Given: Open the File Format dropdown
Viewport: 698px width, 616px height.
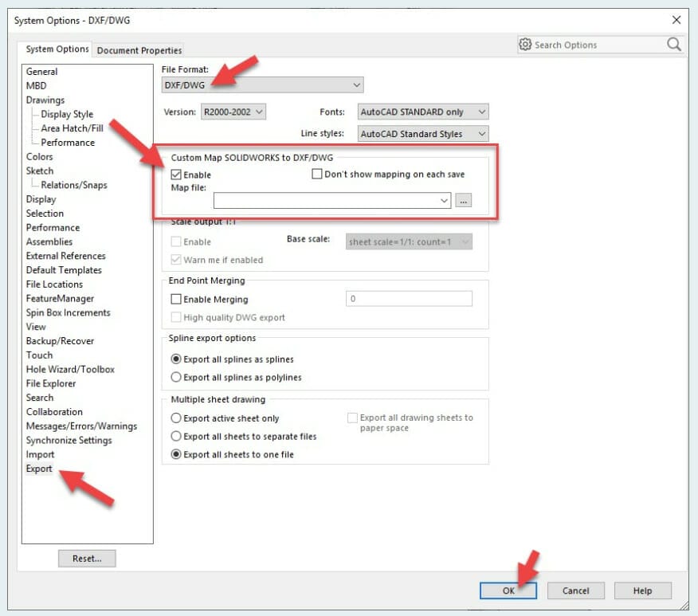Looking at the screenshot, I should coord(262,85).
